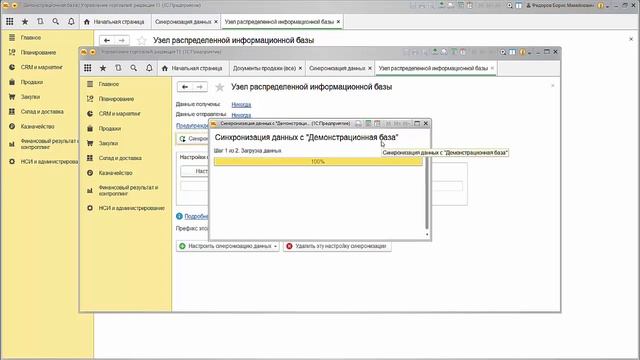Close the form with the x beside the outer window page title
This screenshot has width=640, height=360.
[x=631, y=39]
